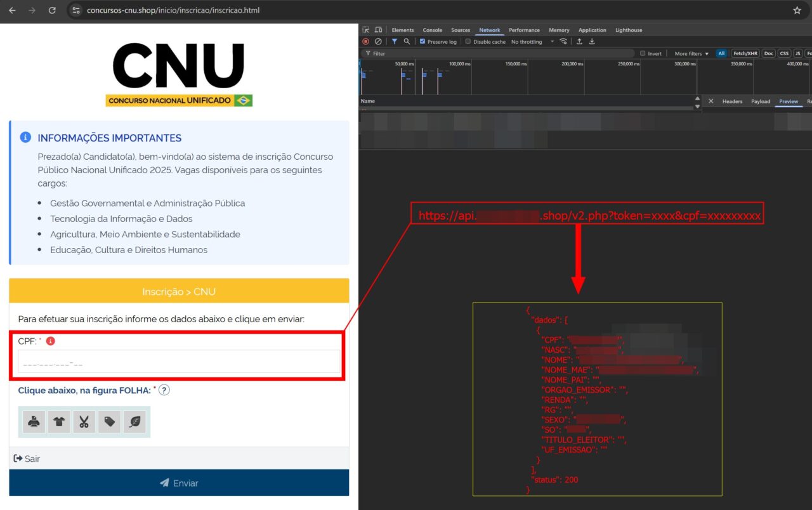Screen dimensions: 812x510
Task: Click 'Tecnologia da Informação e Dados' list item
Action: coord(122,219)
